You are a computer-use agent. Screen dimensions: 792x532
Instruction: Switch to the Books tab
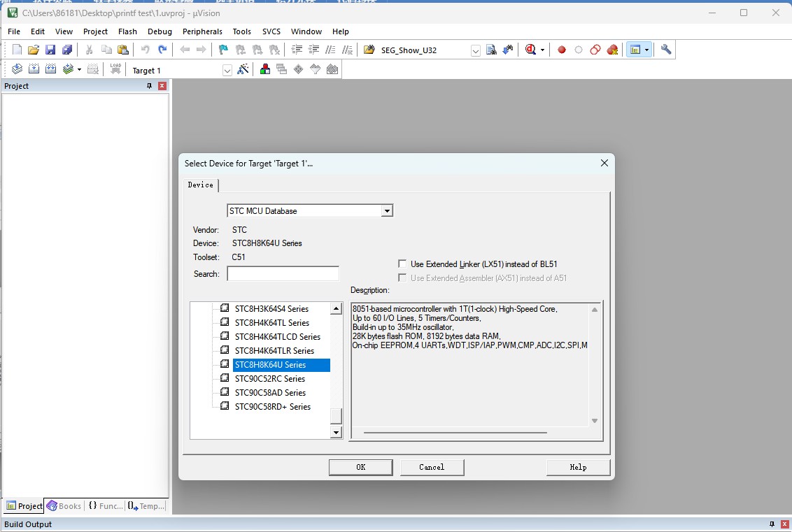(64, 505)
